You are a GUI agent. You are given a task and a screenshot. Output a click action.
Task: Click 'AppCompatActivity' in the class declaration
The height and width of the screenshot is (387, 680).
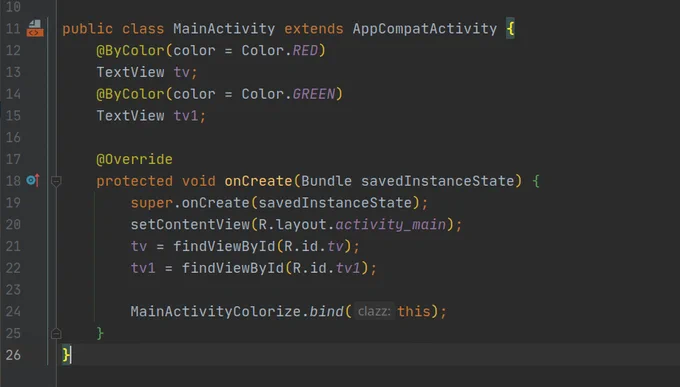pyautogui.click(x=425, y=29)
